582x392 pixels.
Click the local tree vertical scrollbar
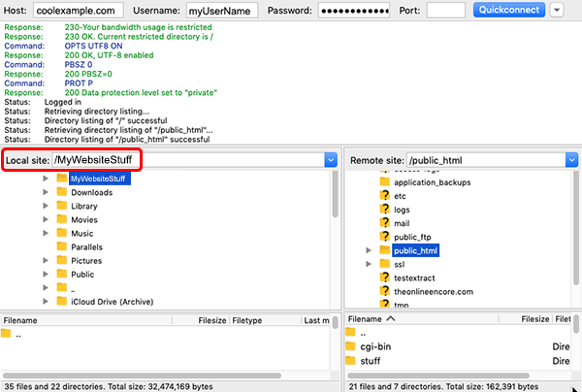pyautogui.click(x=335, y=194)
